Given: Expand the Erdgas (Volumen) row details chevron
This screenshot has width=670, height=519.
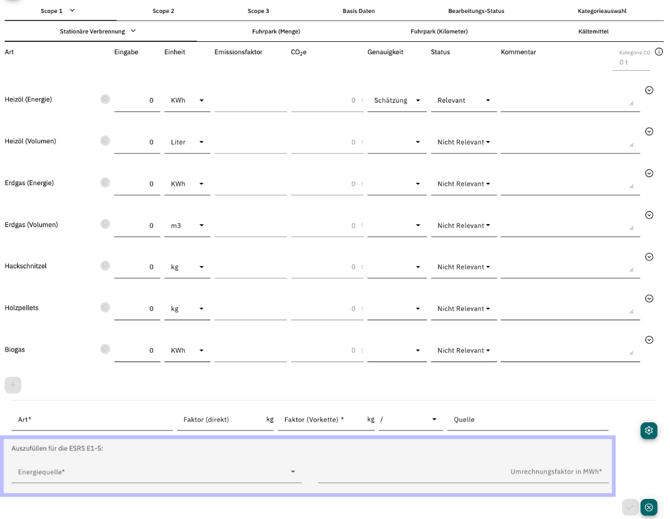Looking at the screenshot, I should pyautogui.click(x=649, y=215).
